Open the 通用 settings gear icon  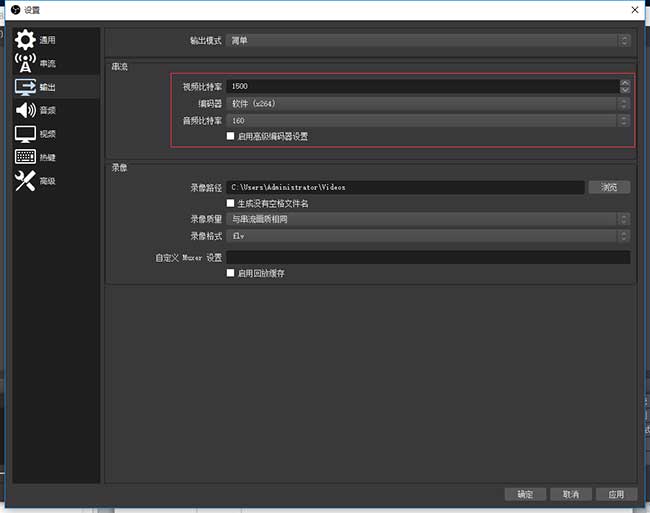click(x=25, y=41)
